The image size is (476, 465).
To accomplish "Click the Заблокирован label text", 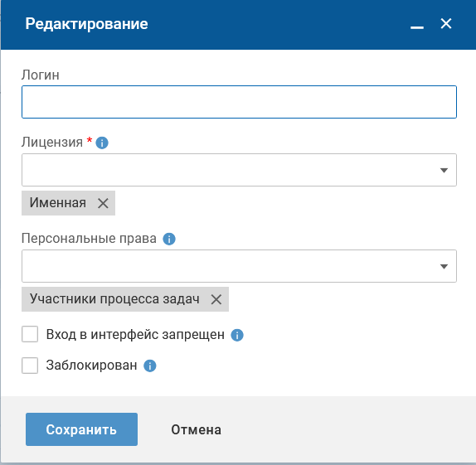I will tap(91, 366).
